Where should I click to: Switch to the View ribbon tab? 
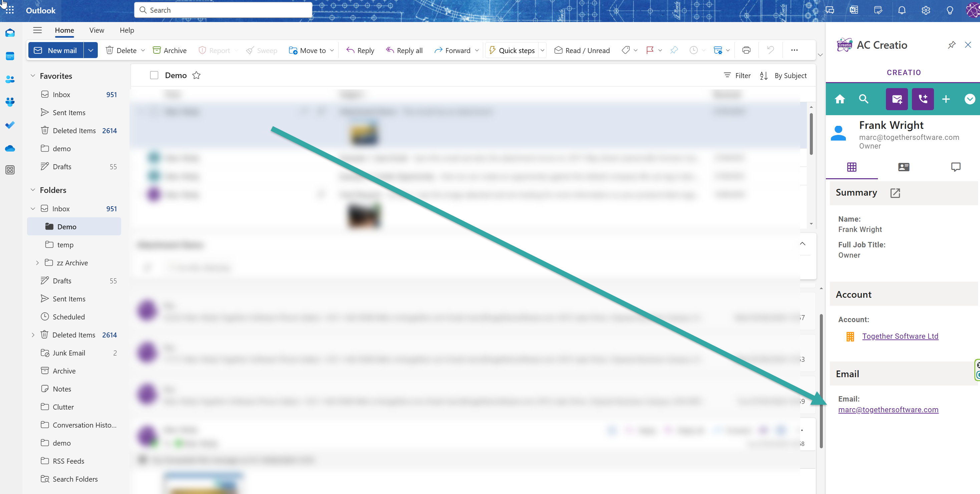click(x=97, y=30)
